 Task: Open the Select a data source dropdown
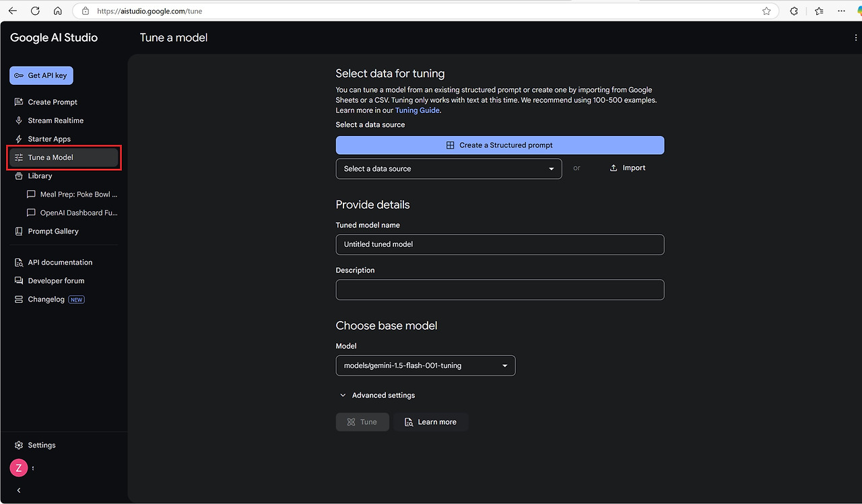(x=449, y=169)
